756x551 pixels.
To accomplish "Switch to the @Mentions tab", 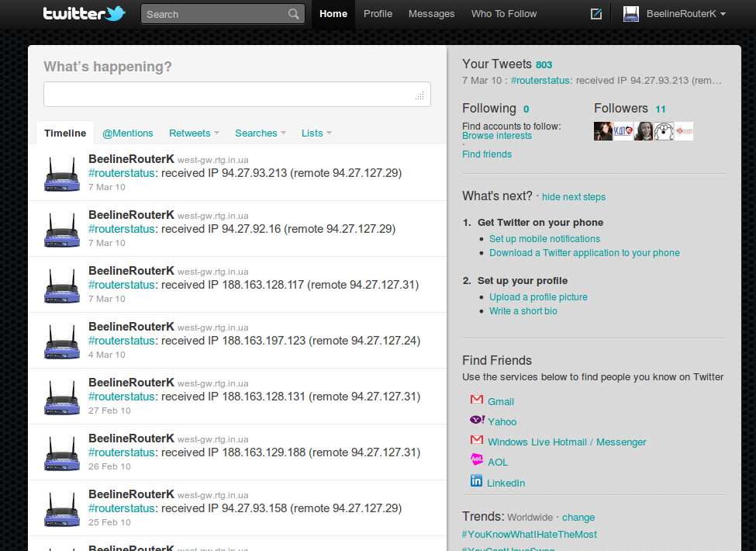I will (127, 133).
